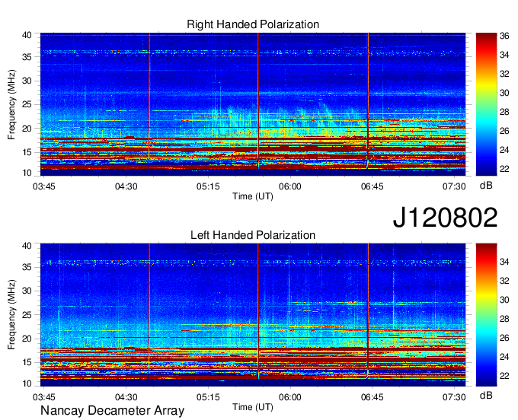Pick the 22 dB tick on the Right Handed color bar

pos(504,169)
